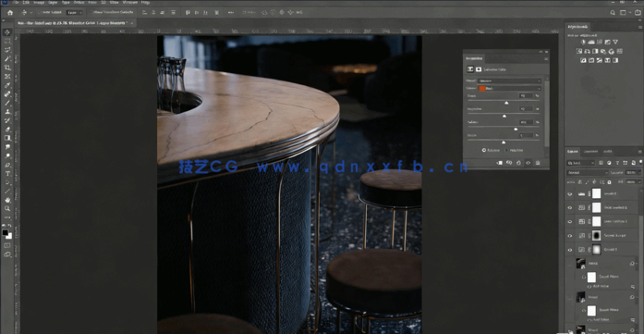Click the lock all icon in Layers

tap(609, 182)
